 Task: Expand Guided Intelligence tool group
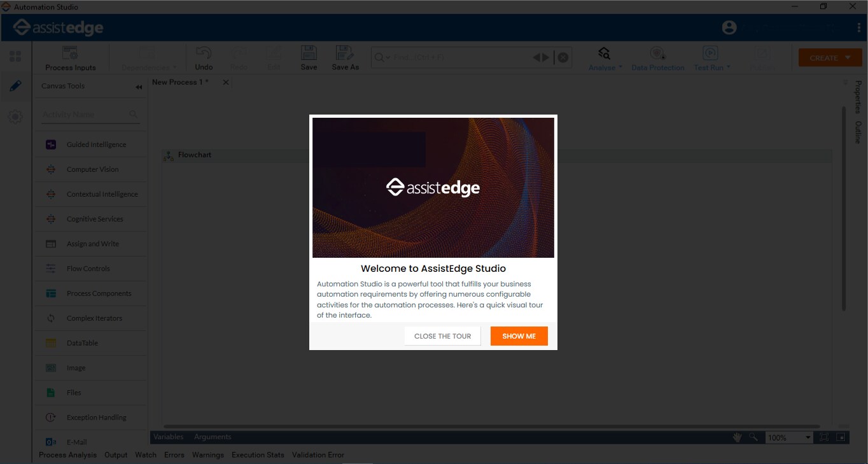point(90,144)
